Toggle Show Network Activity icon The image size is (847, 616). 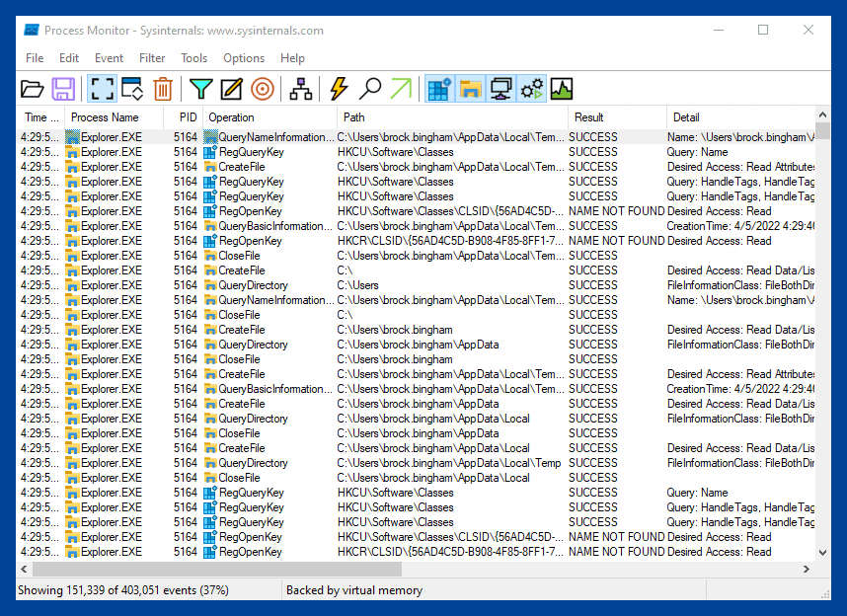(x=500, y=89)
